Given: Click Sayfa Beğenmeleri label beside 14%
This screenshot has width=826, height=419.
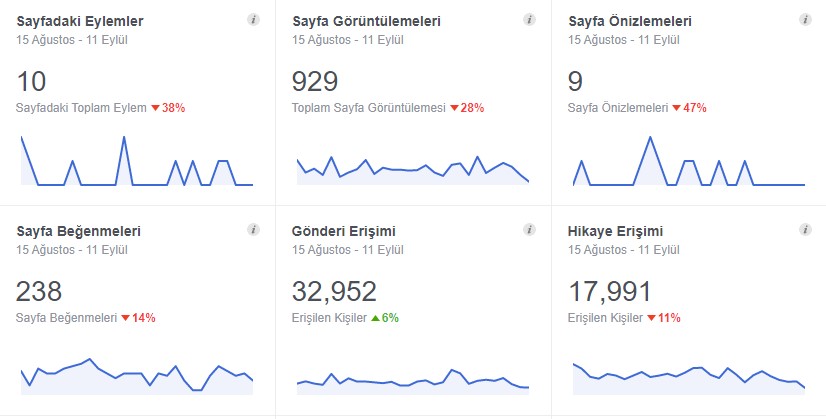Looking at the screenshot, I should click(66, 318).
